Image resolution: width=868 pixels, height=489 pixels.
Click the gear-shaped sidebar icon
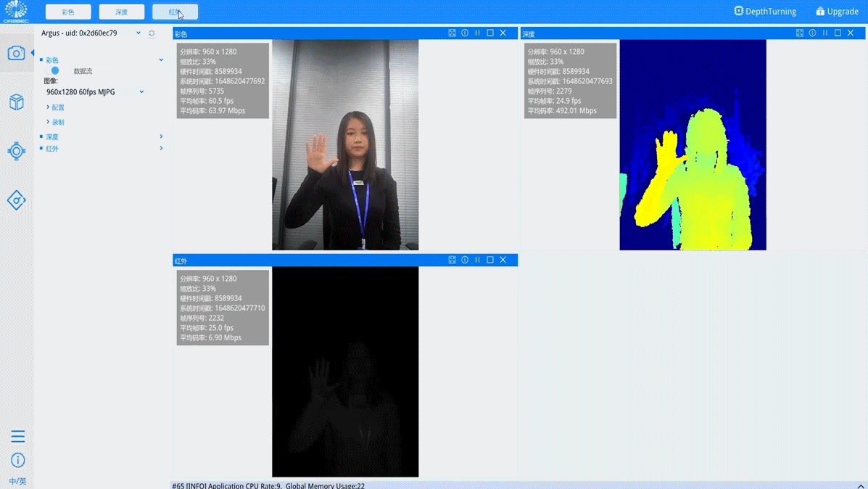point(16,151)
